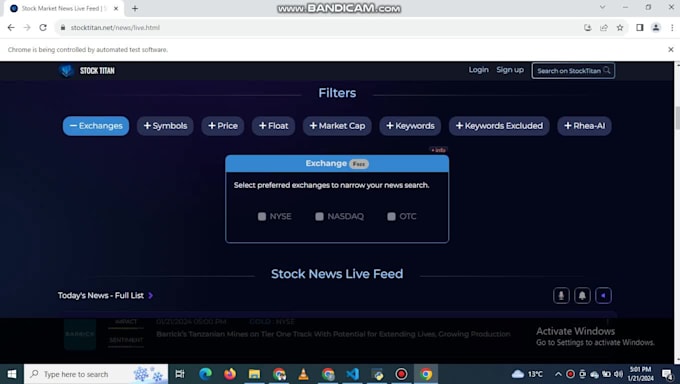Open Visual Studio Code from taskbar
Screen dimensions: 680x384
click(x=353, y=374)
